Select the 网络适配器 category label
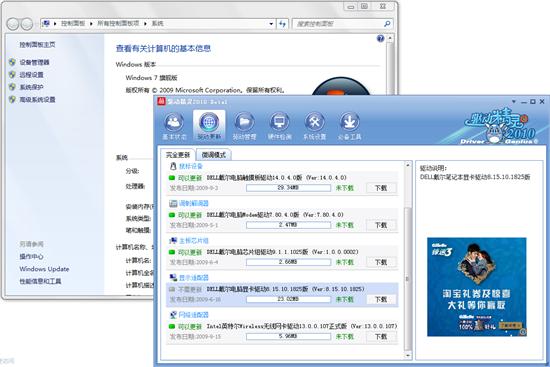550x367 pixels. 194,315
